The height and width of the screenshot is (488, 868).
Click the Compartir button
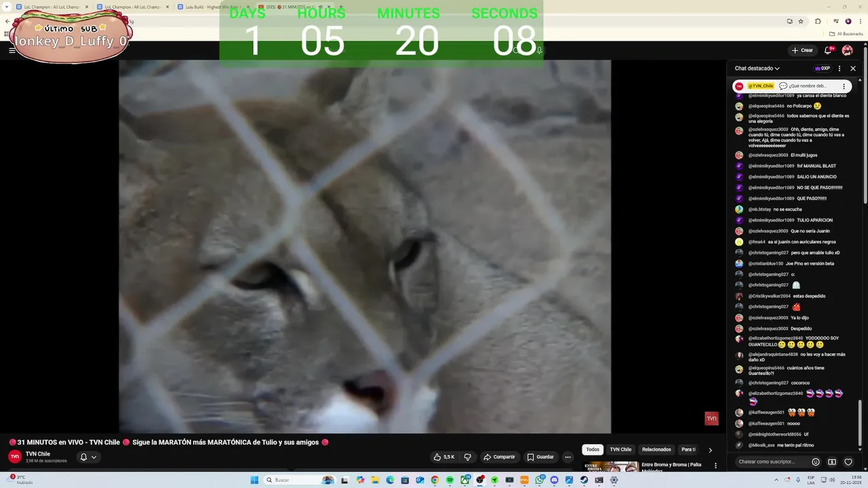(x=499, y=457)
